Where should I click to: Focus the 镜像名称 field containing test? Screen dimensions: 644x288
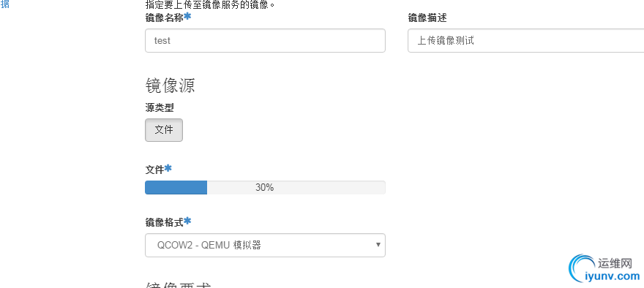[x=265, y=41]
